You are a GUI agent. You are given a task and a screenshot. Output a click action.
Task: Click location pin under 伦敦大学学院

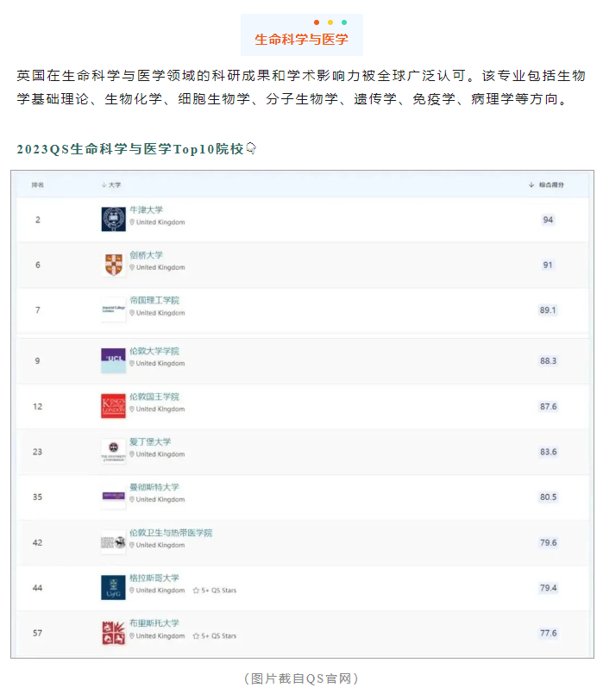pos(132,364)
